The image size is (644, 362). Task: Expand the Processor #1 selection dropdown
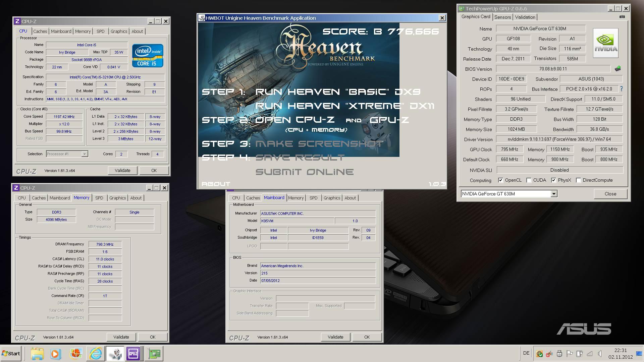[x=85, y=154]
